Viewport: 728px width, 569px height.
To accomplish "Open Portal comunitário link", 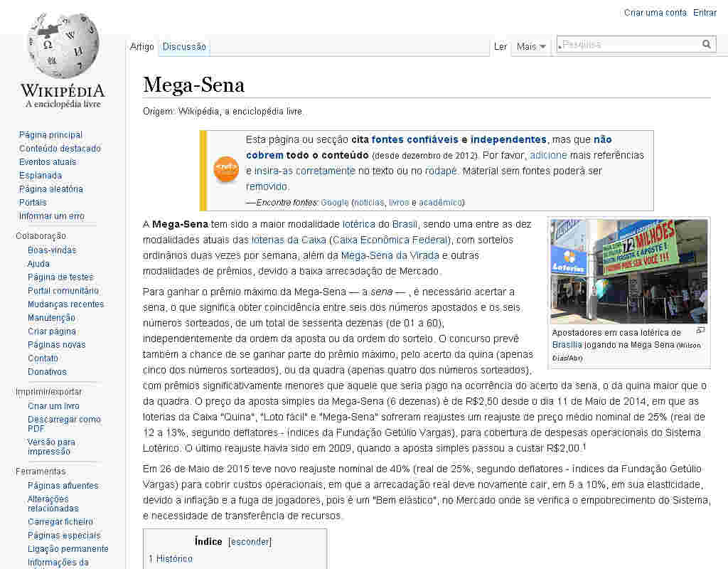I will tap(63, 291).
